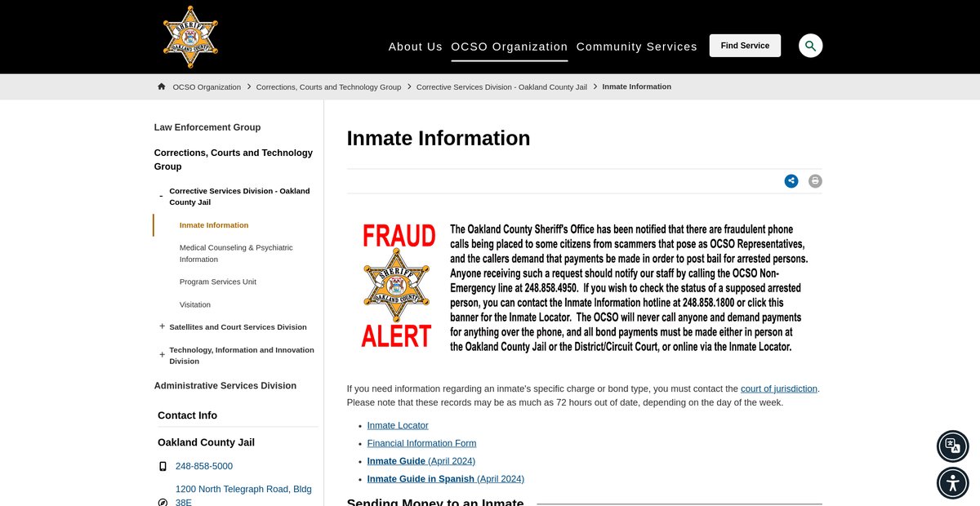The width and height of the screenshot is (980, 506).
Task: Open the language translation widget icon
Action: point(952,446)
